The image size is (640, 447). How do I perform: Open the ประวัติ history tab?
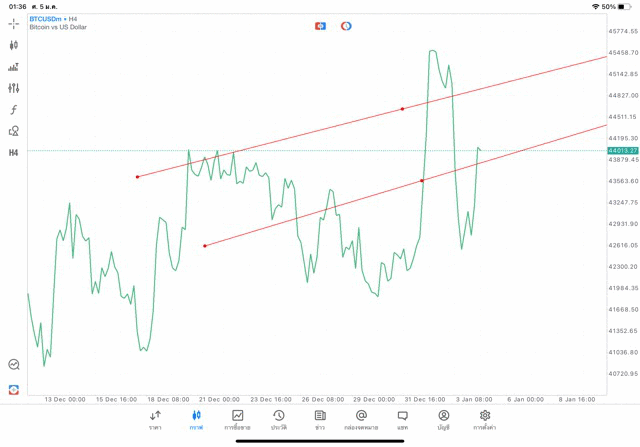click(278, 419)
